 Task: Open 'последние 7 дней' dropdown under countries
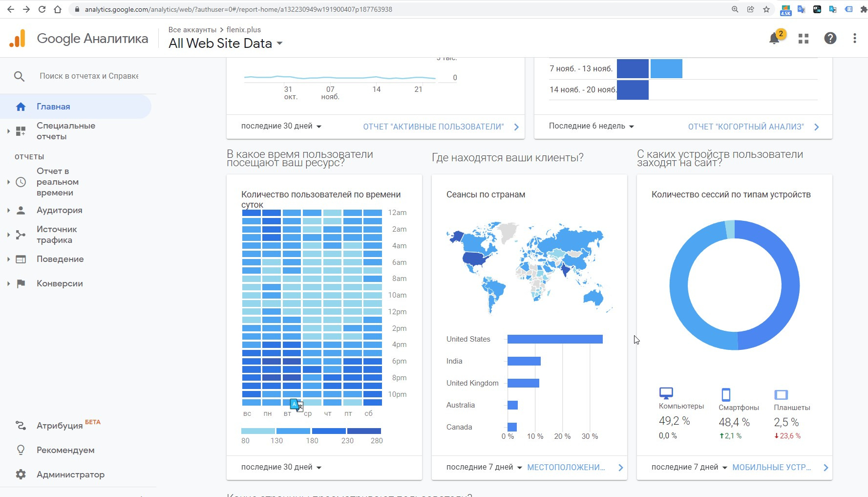tap(484, 467)
